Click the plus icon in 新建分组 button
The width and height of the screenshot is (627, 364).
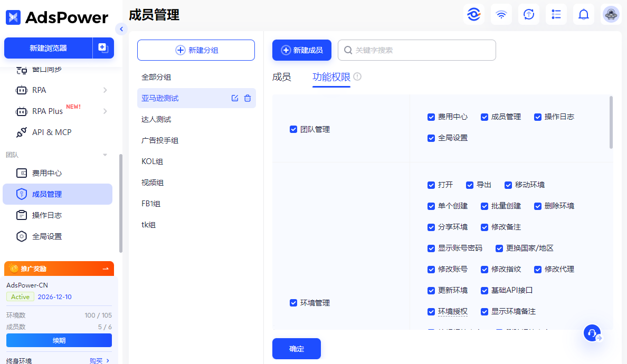point(180,50)
